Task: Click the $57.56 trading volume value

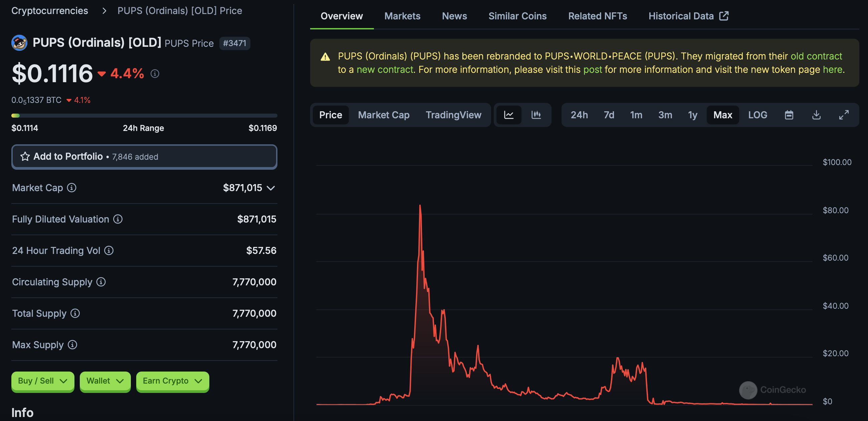Action: pos(261,250)
